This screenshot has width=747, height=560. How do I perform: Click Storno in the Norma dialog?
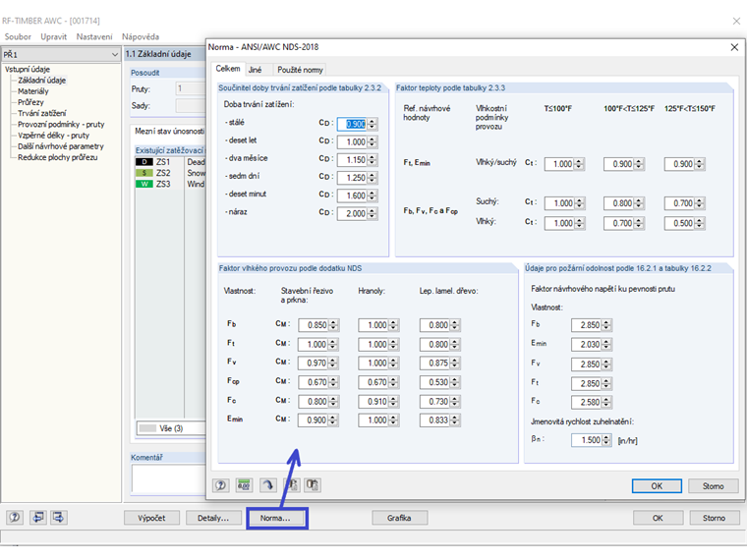tap(713, 485)
